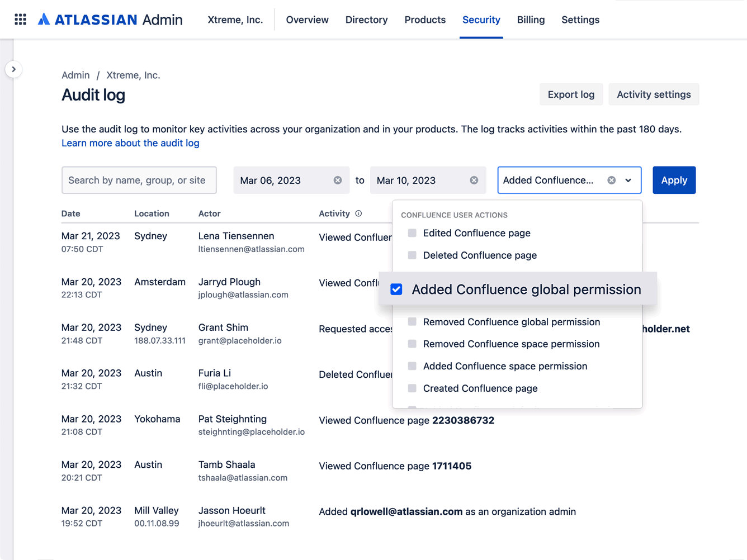747x560 pixels.
Task: Clear the Mar 10, 2023 end date
Action: coord(474,180)
